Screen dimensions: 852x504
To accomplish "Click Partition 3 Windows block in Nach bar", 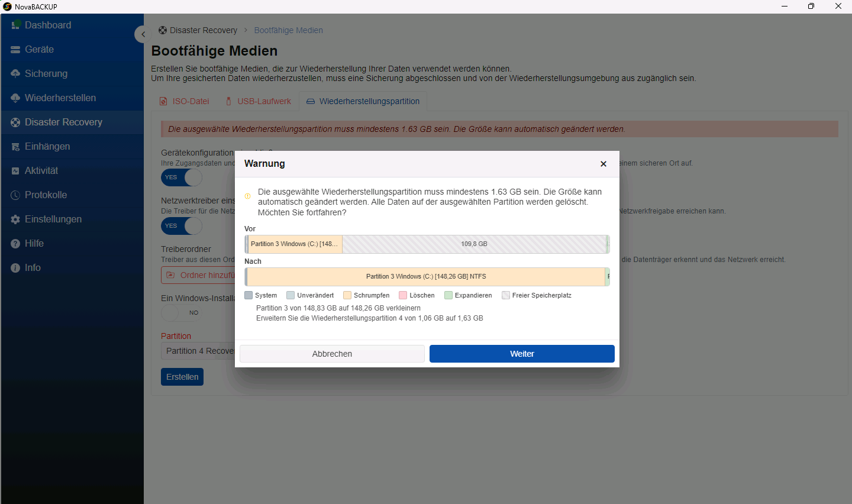I will click(426, 277).
